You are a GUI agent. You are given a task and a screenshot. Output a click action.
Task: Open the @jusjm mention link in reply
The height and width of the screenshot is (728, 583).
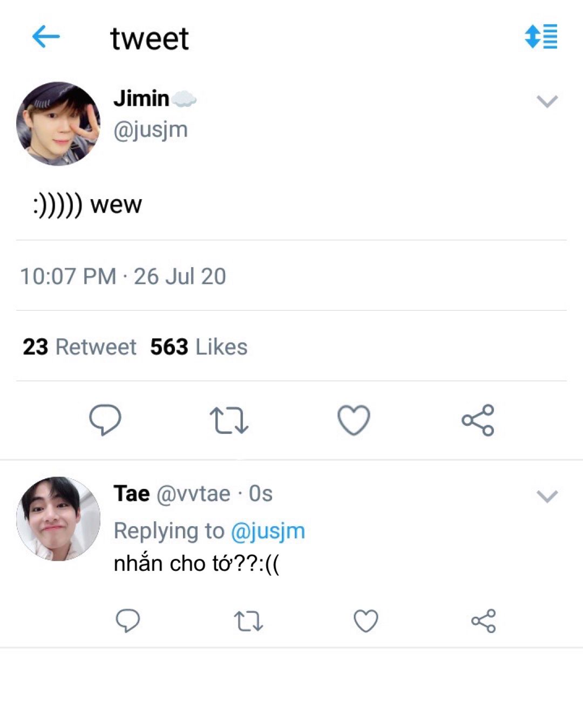pyautogui.click(x=268, y=531)
